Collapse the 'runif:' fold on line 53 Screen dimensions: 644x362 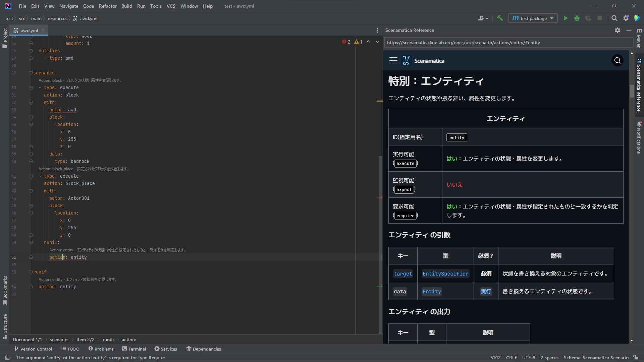(31, 272)
